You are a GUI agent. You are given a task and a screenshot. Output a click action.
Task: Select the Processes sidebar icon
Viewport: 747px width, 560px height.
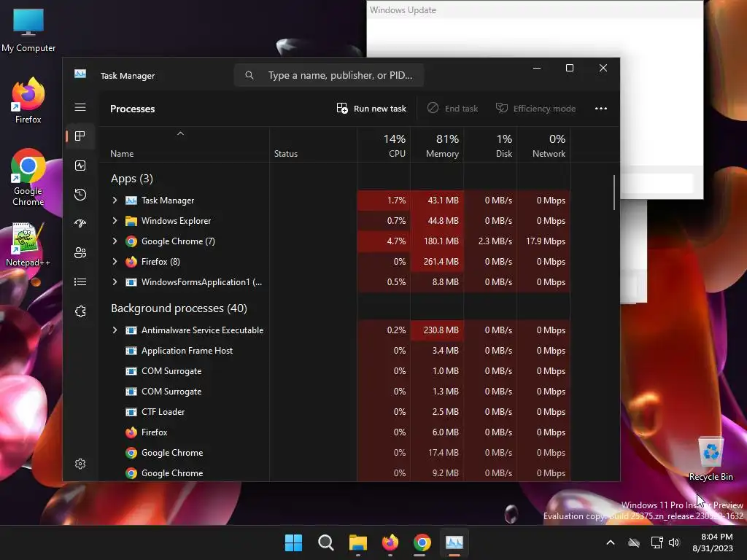(x=80, y=136)
